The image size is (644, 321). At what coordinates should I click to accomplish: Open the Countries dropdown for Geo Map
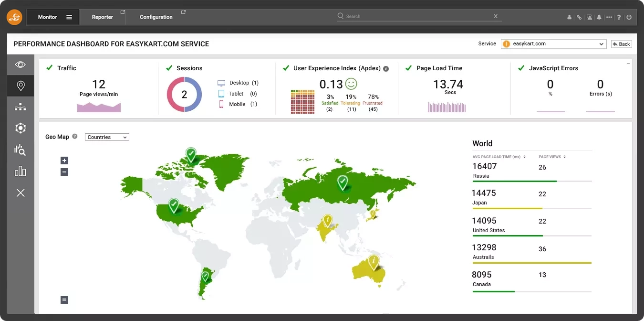(107, 137)
